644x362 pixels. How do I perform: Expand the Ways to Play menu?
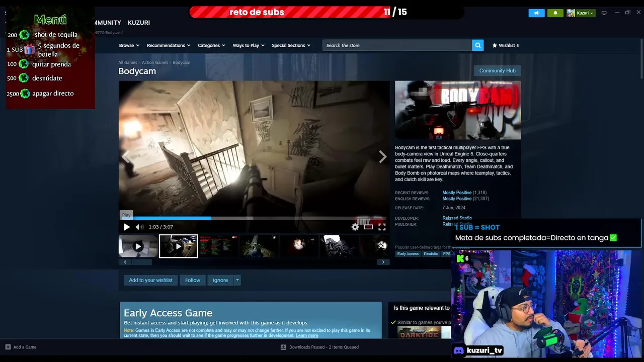(249, 45)
